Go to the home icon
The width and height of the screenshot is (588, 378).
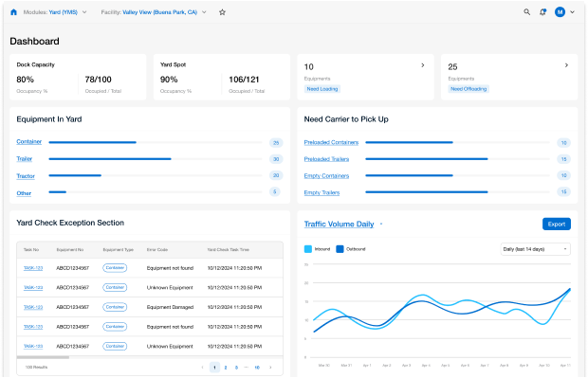pyautogui.click(x=14, y=12)
